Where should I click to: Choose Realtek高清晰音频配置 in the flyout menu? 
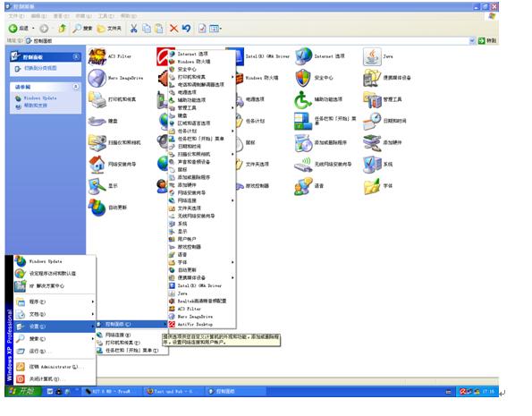click(201, 301)
